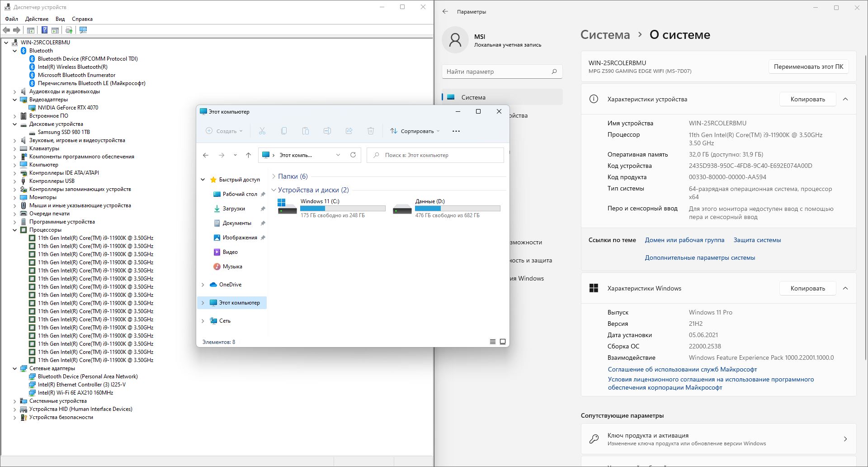Open the Действие menu
Image resolution: width=868 pixels, height=467 pixels.
tap(37, 19)
